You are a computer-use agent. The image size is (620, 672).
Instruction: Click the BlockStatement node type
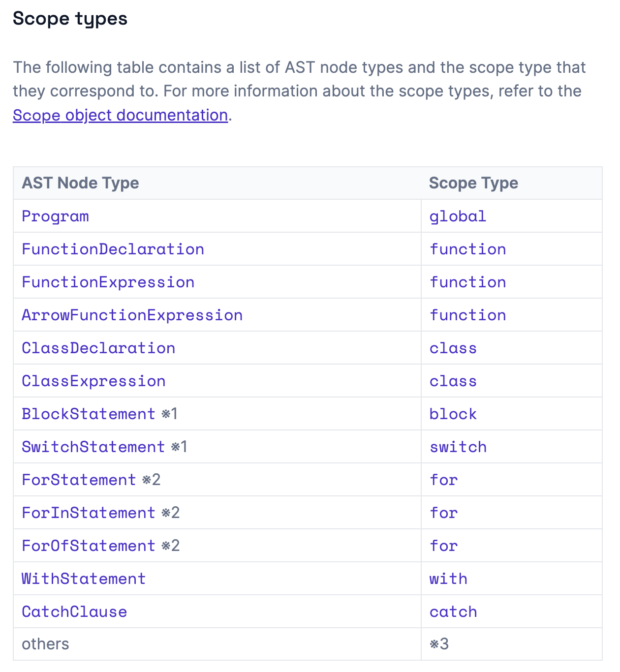point(89,414)
